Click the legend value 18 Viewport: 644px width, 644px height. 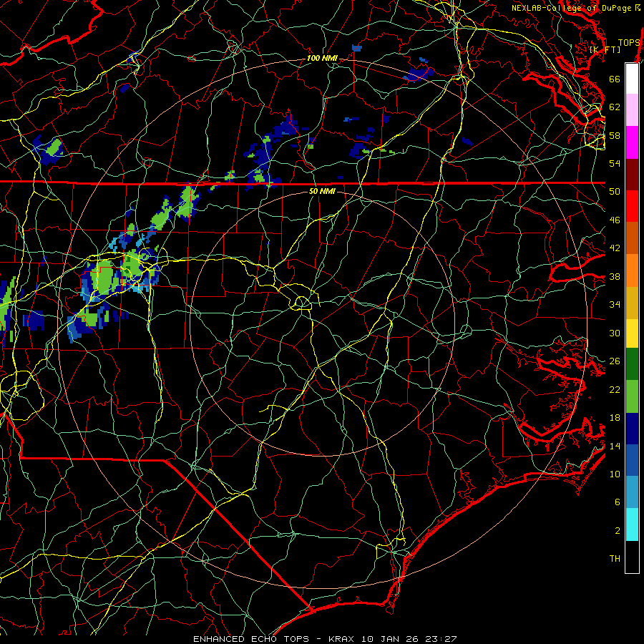(615, 418)
